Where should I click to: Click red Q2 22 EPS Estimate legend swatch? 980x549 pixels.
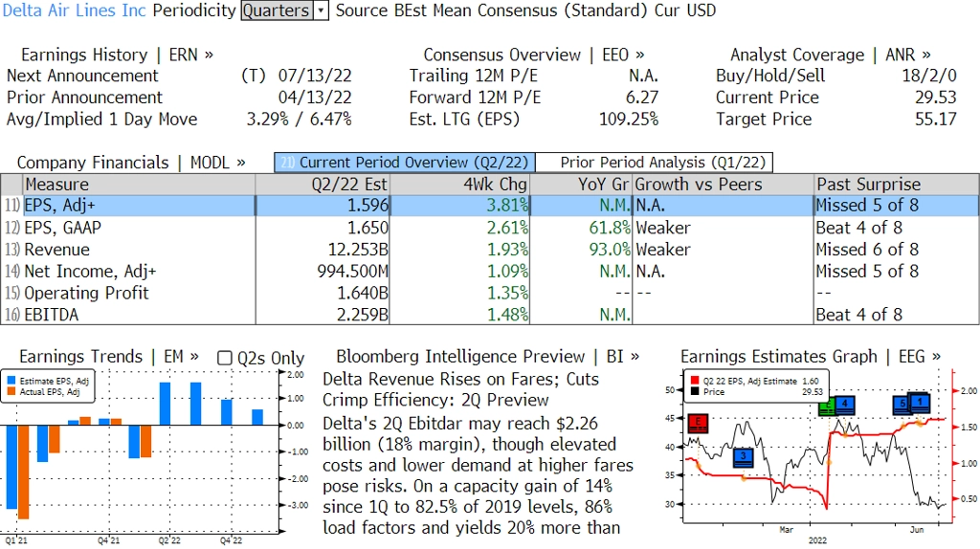click(x=695, y=381)
